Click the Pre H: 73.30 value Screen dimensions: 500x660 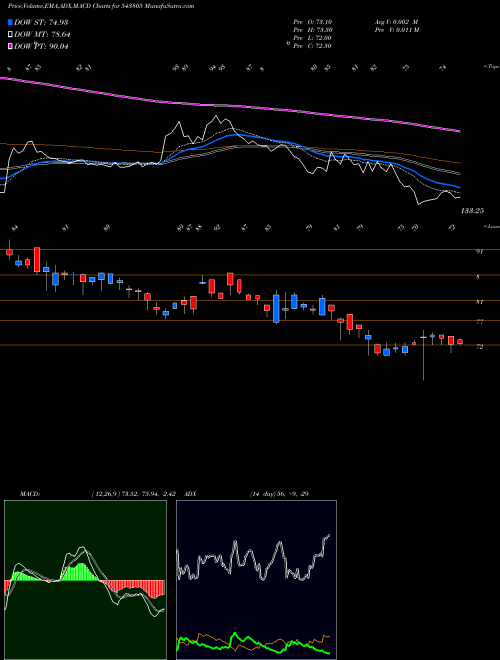click(x=313, y=30)
